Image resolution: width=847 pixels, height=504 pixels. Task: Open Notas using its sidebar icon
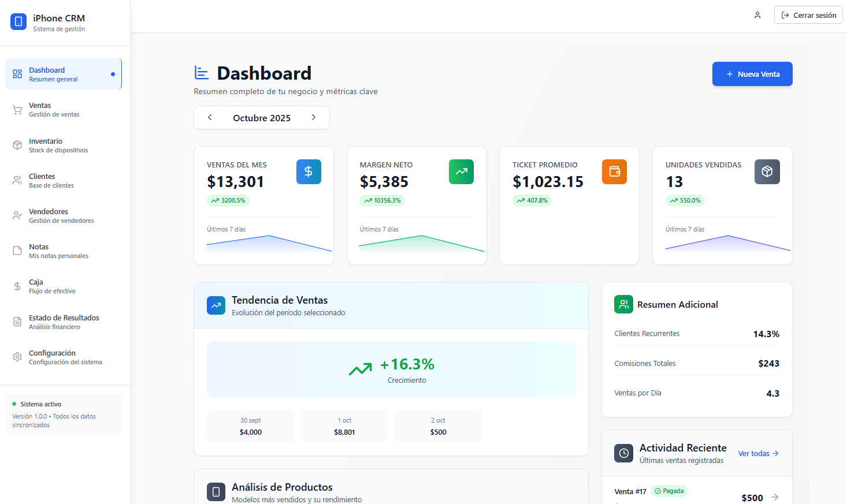pos(17,251)
